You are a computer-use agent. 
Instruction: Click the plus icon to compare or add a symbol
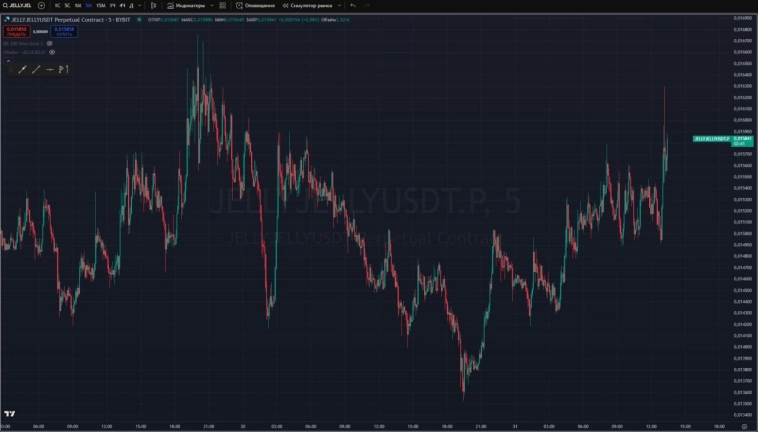pos(42,6)
